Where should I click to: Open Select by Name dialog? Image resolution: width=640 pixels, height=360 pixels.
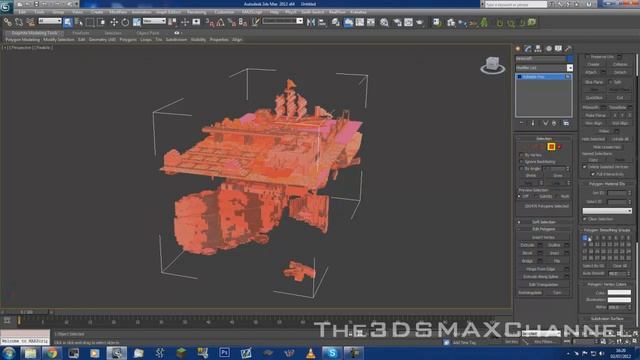tap(79, 22)
